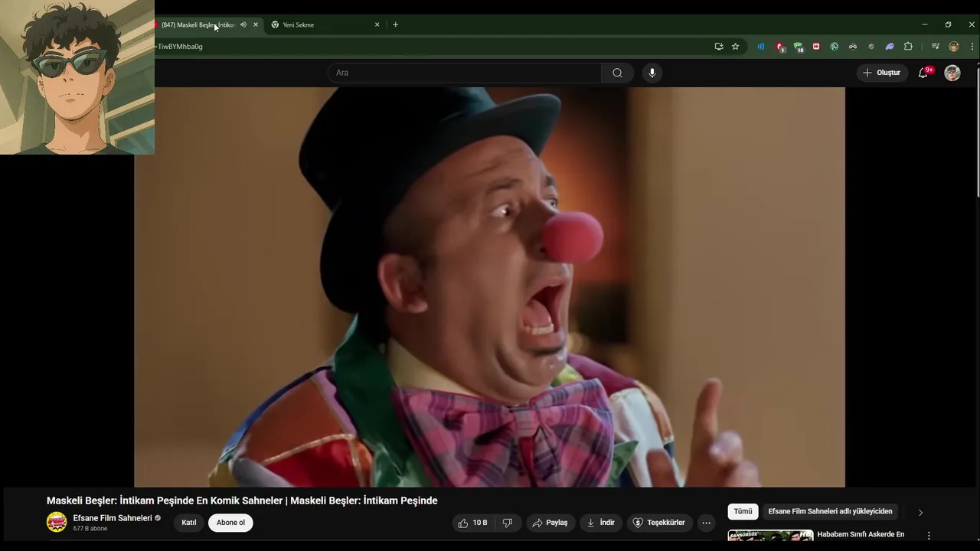Click the video title Maskeli Beşler: İntikam Peşinde

pyautogui.click(x=242, y=500)
